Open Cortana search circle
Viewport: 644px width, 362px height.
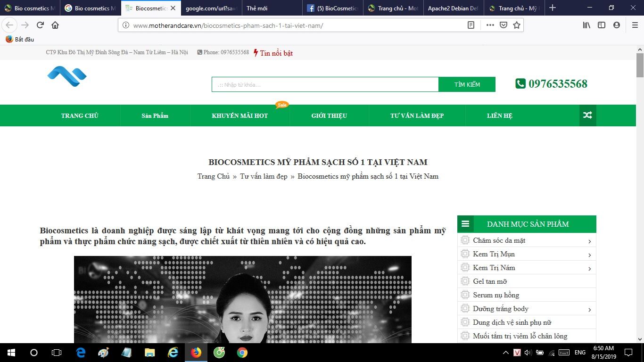[34, 353]
